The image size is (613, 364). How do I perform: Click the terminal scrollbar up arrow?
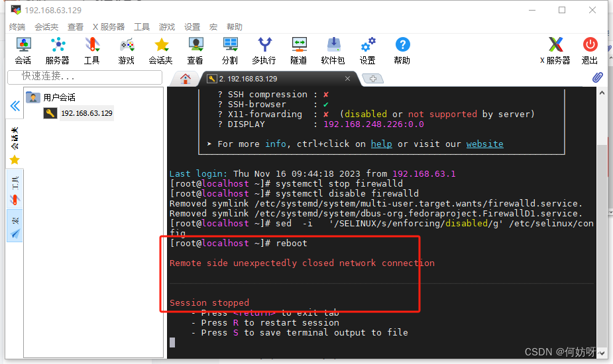[602, 93]
